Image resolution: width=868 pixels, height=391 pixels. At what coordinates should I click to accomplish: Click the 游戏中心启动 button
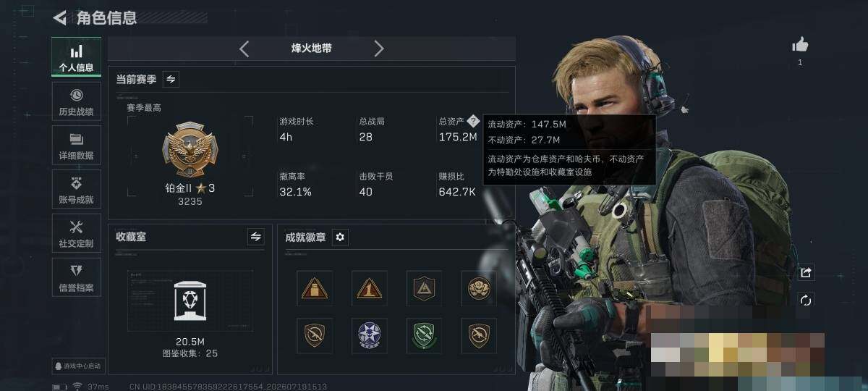click(x=77, y=366)
